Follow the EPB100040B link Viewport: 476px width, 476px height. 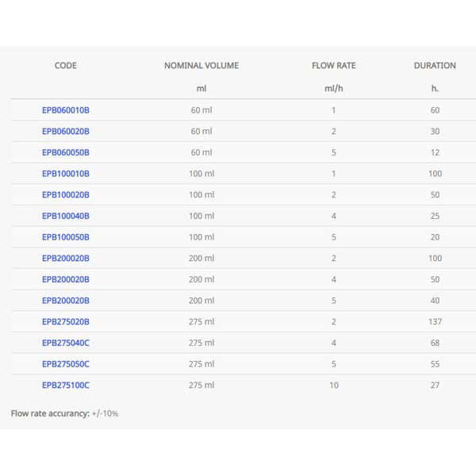(x=66, y=216)
